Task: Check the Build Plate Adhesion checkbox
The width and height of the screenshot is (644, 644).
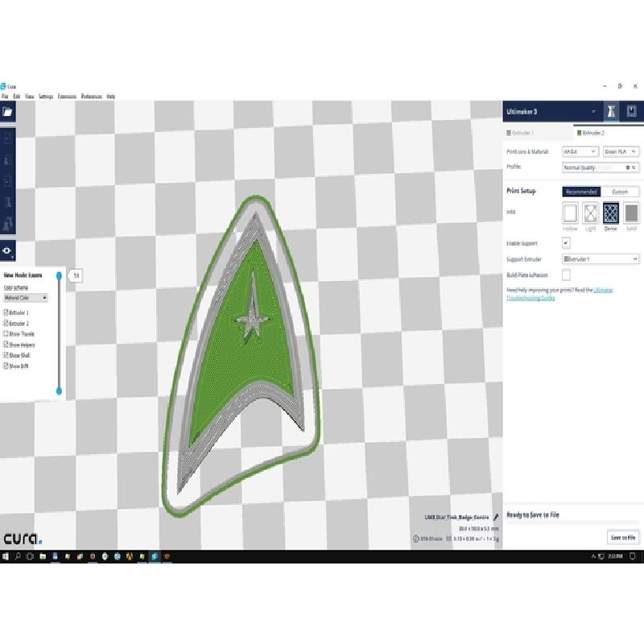Action: click(566, 275)
